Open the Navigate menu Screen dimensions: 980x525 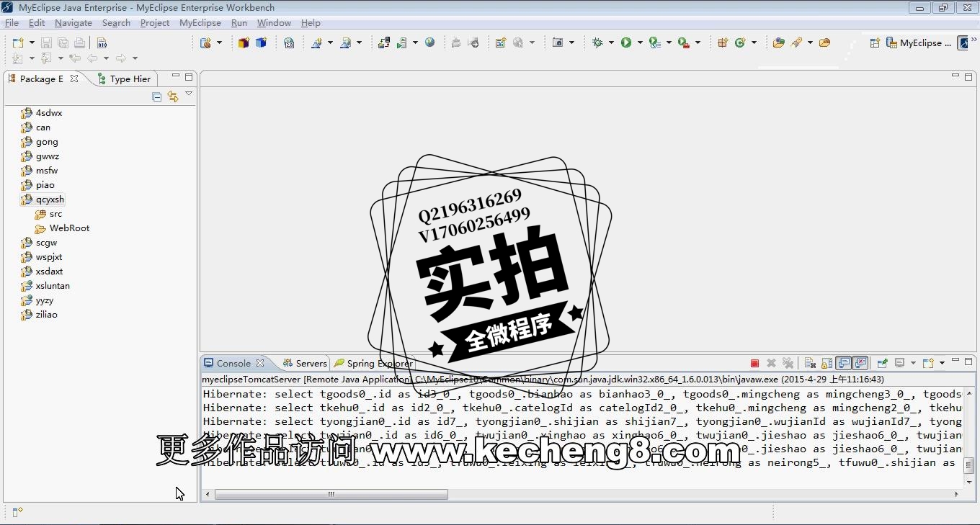click(x=73, y=23)
